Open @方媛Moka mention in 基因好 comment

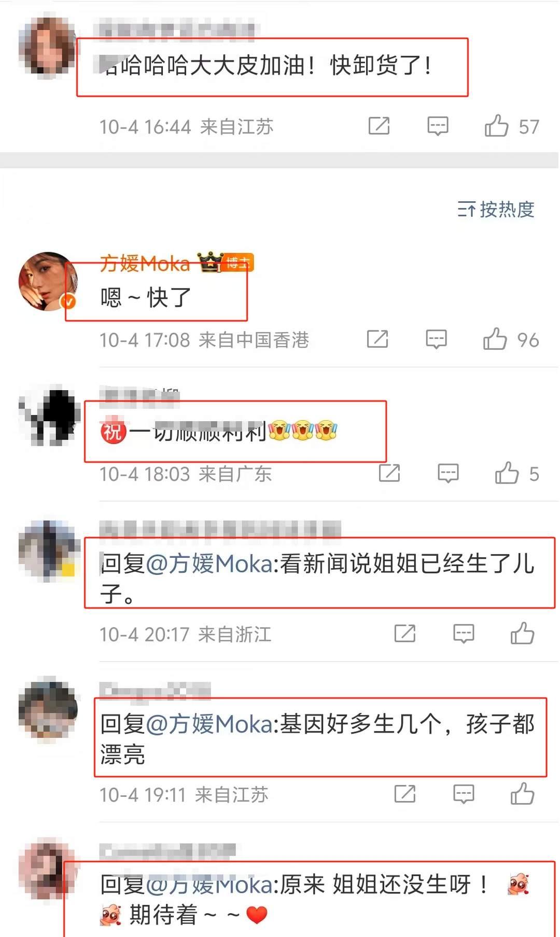coord(209,724)
